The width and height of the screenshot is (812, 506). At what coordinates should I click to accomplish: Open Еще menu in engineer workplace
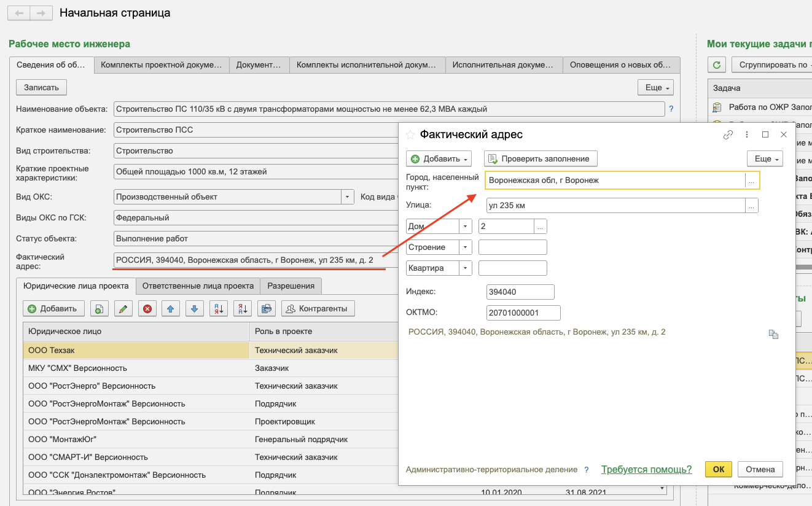(x=655, y=88)
